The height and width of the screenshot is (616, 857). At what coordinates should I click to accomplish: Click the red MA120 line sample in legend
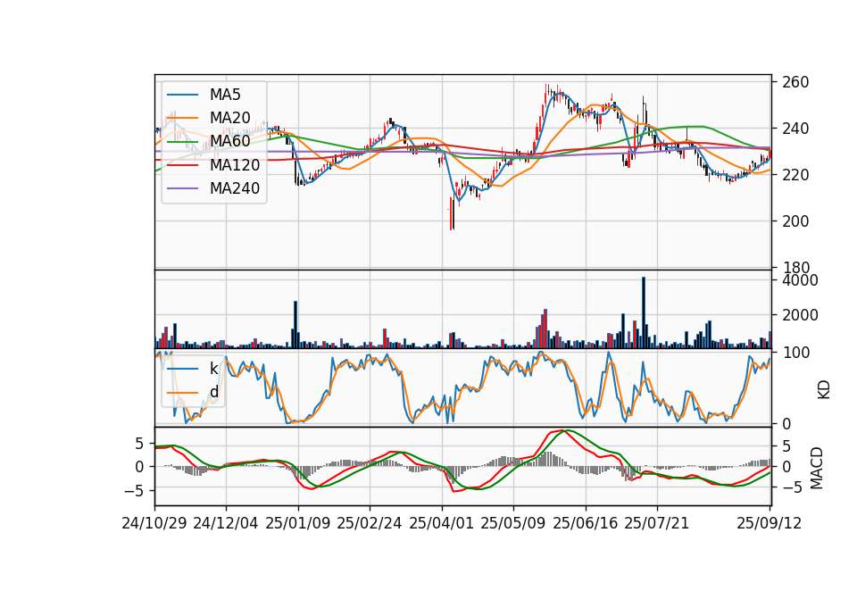click(x=182, y=164)
